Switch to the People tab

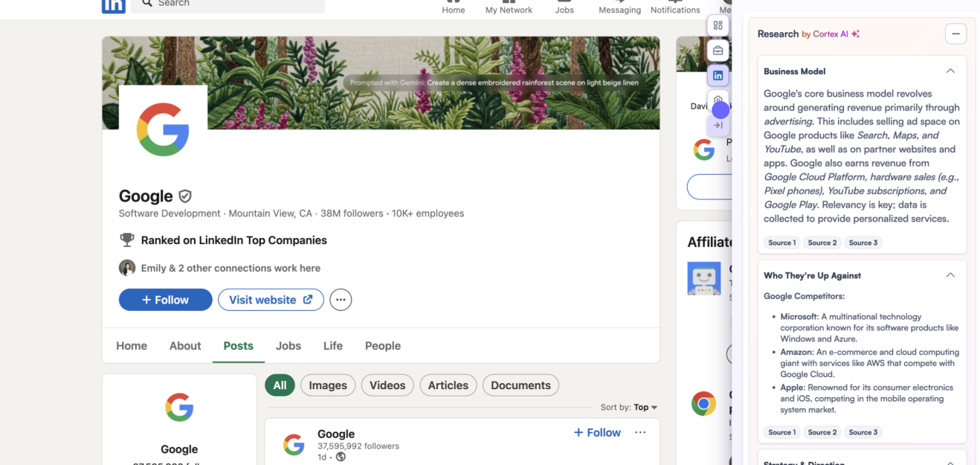[383, 346]
